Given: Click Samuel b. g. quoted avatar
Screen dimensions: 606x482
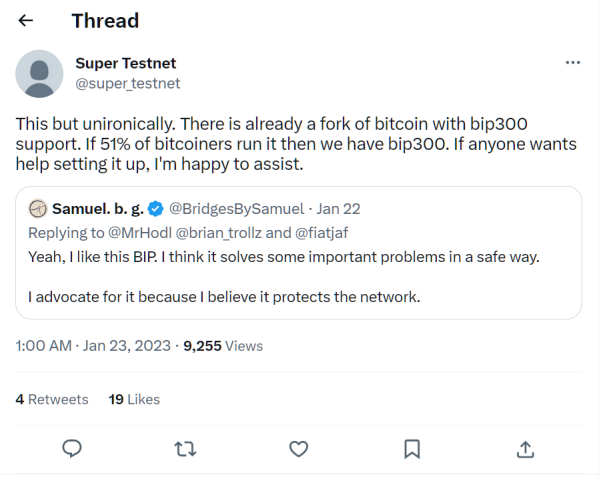Looking at the screenshot, I should tap(39, 209).
